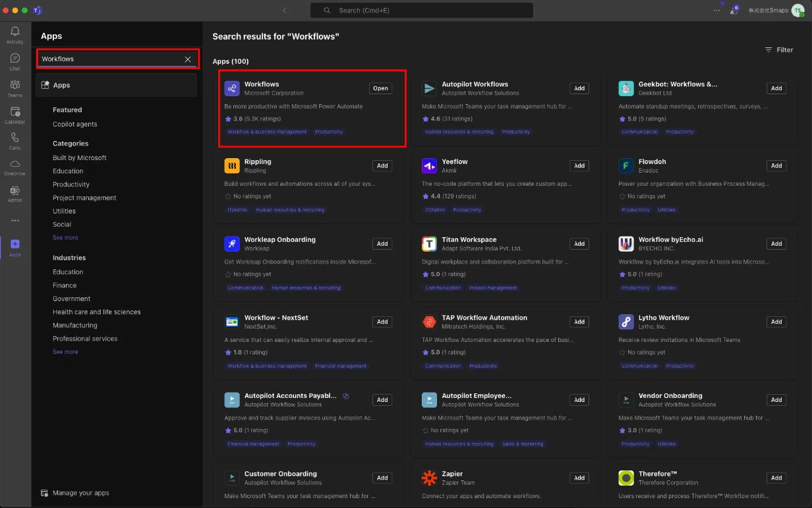The width and height of the screenshot is (812, 508).
Task: Open settings and more ellipsis at top
Action: tap(716, 11)
